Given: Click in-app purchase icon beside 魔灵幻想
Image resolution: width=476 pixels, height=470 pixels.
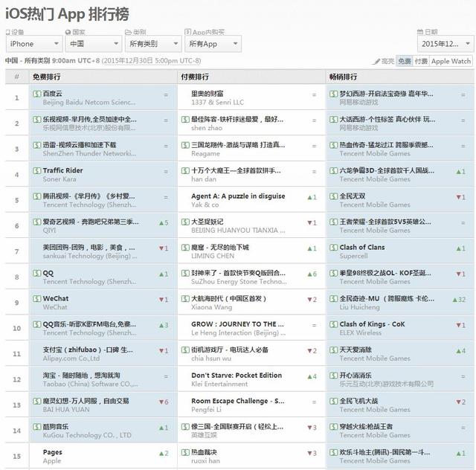Looking at the screenshot, I should click(36, 401).
